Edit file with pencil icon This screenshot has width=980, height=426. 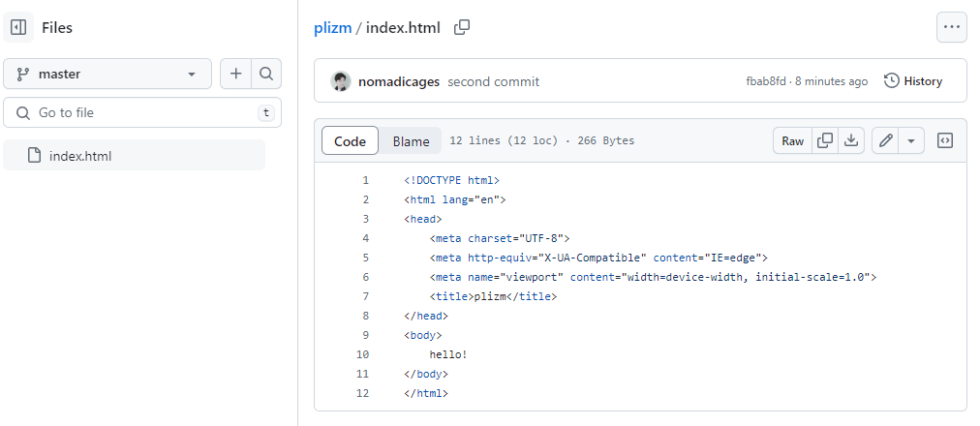(x=885, y=140)
